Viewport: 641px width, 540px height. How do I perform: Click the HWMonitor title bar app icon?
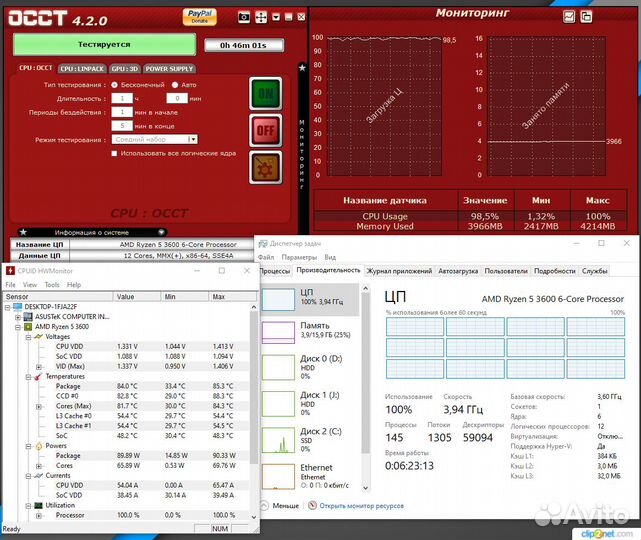10,271
